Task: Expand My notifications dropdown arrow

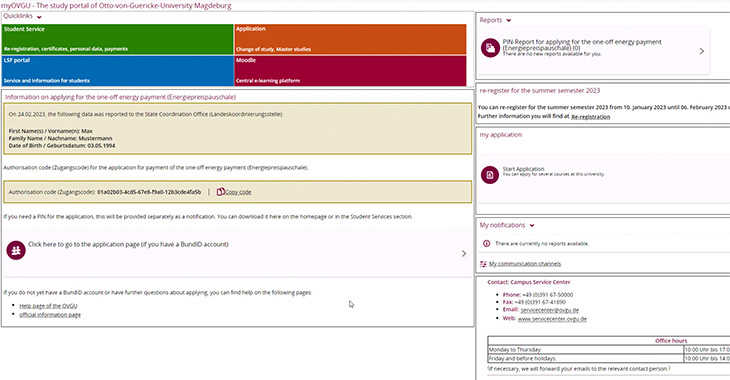Action: [x=532, y=225]
